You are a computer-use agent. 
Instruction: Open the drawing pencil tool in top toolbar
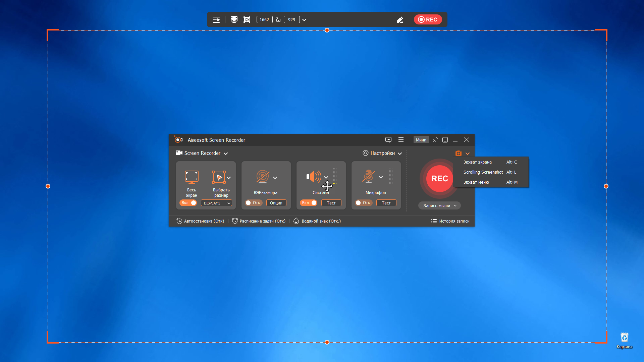pyautogui.click(x=400, y=20)
